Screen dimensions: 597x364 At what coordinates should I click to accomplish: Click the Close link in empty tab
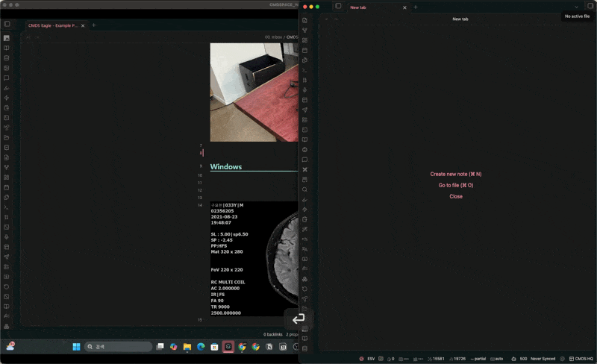(456, 196)
